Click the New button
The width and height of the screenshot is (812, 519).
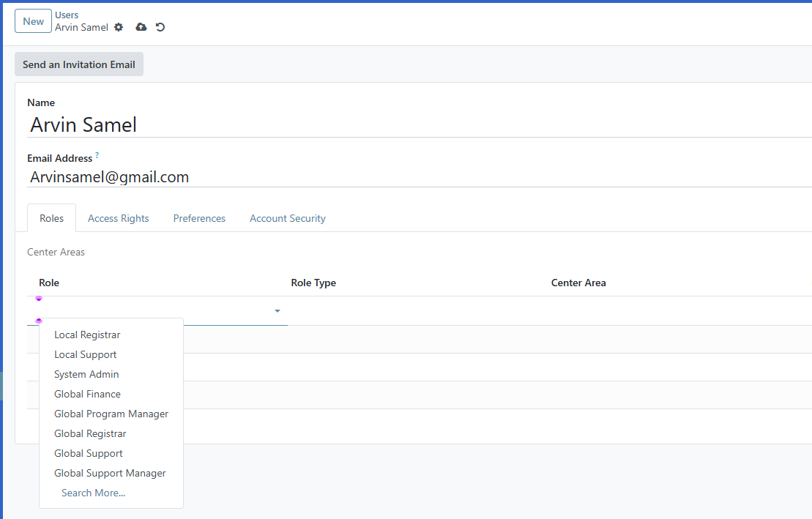(x=33, y=20)
